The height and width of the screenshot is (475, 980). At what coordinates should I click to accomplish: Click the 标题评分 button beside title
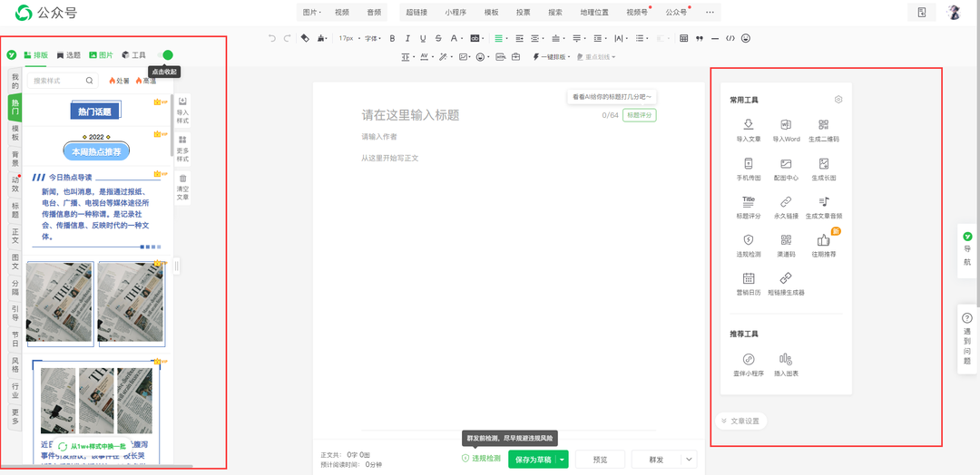640,115
